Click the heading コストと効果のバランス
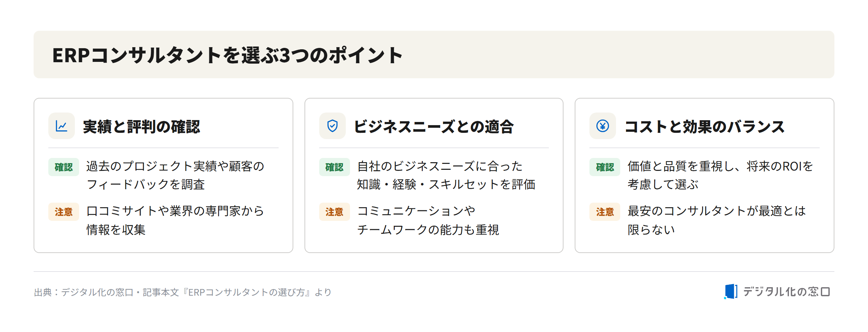 click(x=705, y=127)
